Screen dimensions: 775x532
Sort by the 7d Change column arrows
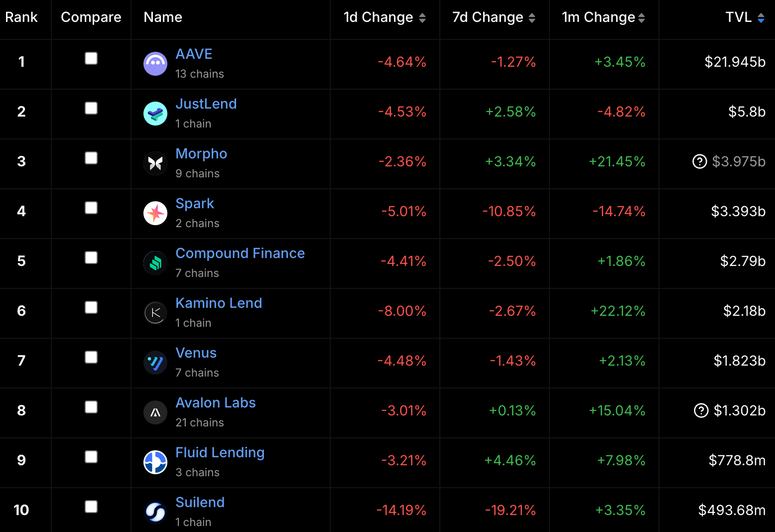click(x=532, y=18)
